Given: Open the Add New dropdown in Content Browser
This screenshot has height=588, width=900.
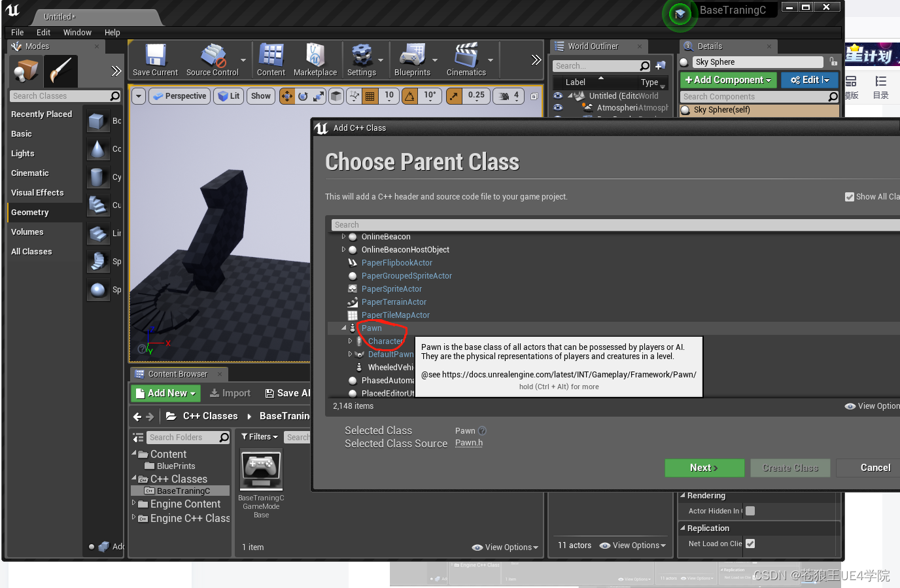Looking at the screenshot, I should [x=165, y=393].
